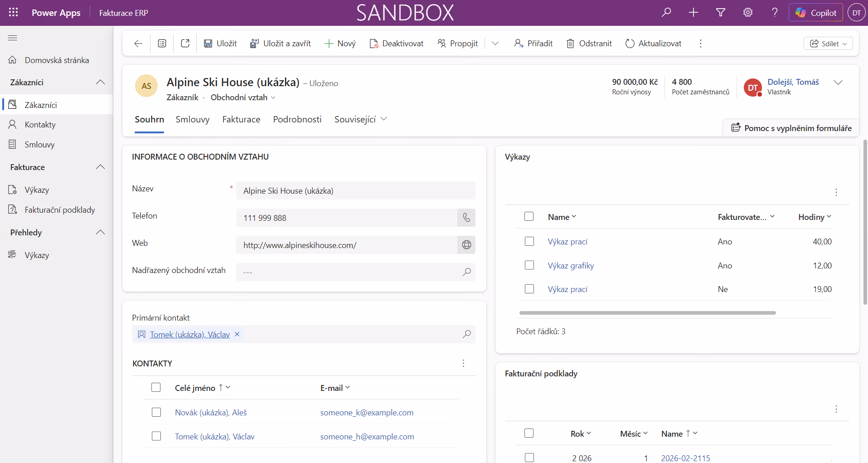Click Pomoc s vyplněním formuláře button
This screenshot has width=868, height=463.
coord(791,128)
